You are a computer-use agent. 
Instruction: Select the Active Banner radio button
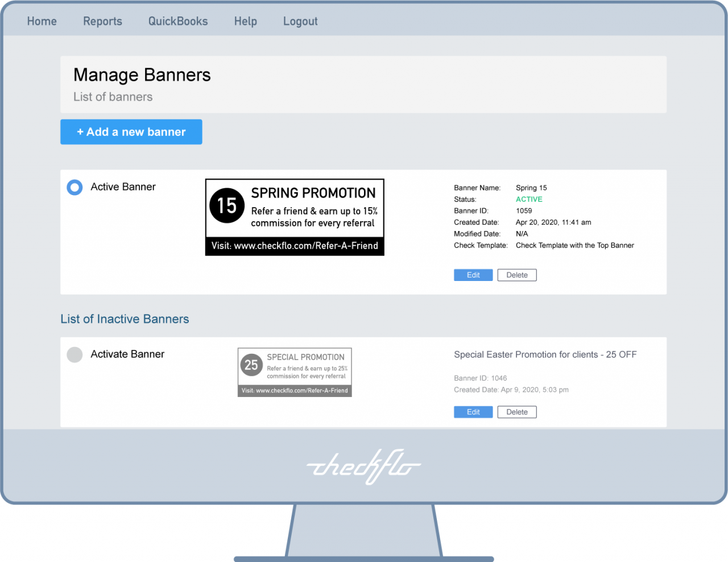(75, 187)
